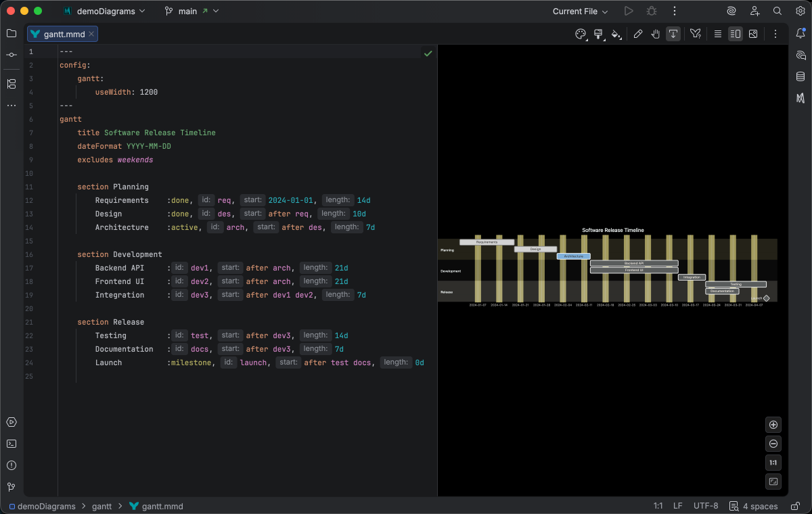Open the Project tool window folder icon
This screenshot has height=514, width=812.
pos(12,33)
